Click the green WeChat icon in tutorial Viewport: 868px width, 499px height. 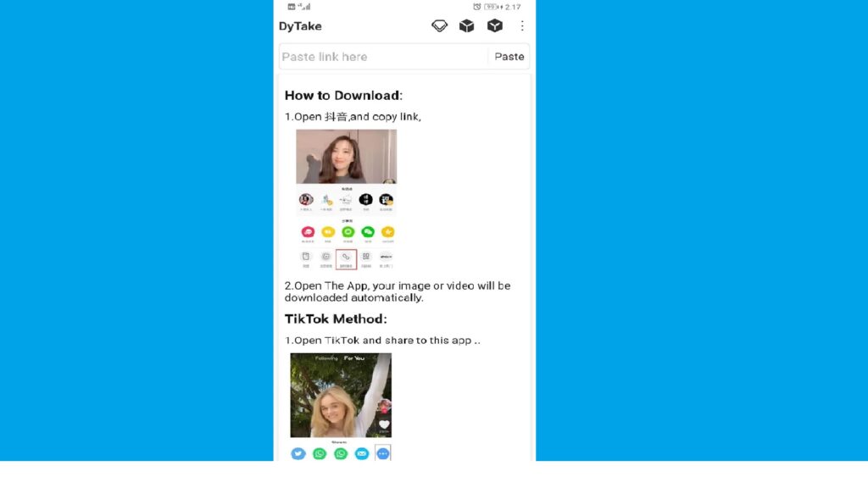(x=367, y=232)
